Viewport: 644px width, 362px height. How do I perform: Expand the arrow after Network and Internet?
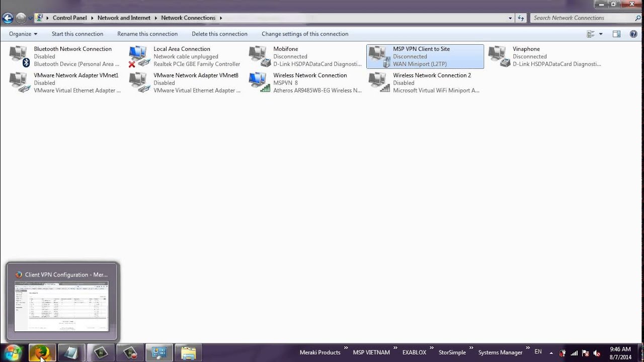[155, 18]
